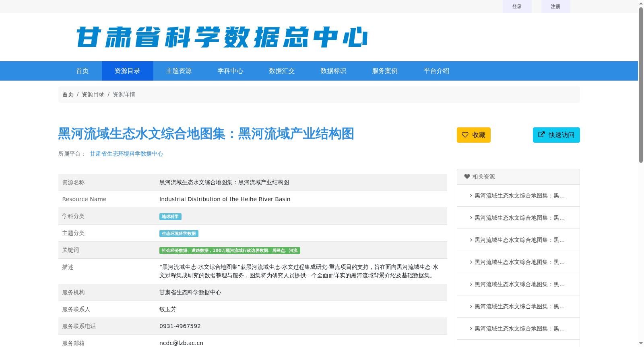Click the page vertical scrollbar thumb

click(x=641, y=85)
